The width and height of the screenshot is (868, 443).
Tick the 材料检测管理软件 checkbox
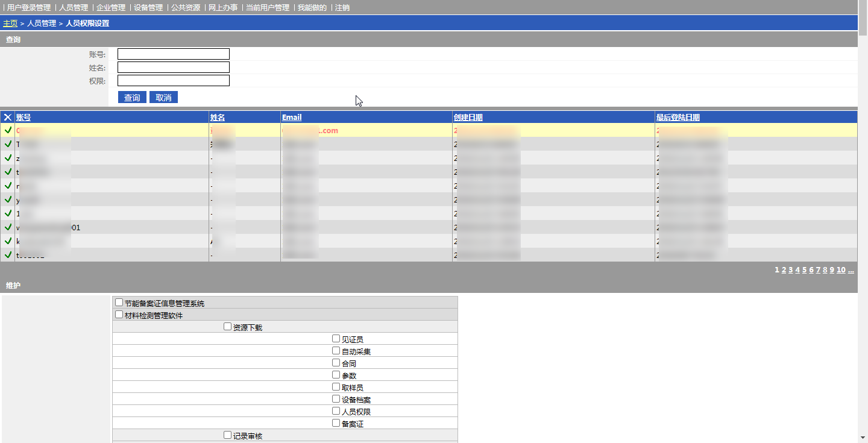[x=119, y=315]
